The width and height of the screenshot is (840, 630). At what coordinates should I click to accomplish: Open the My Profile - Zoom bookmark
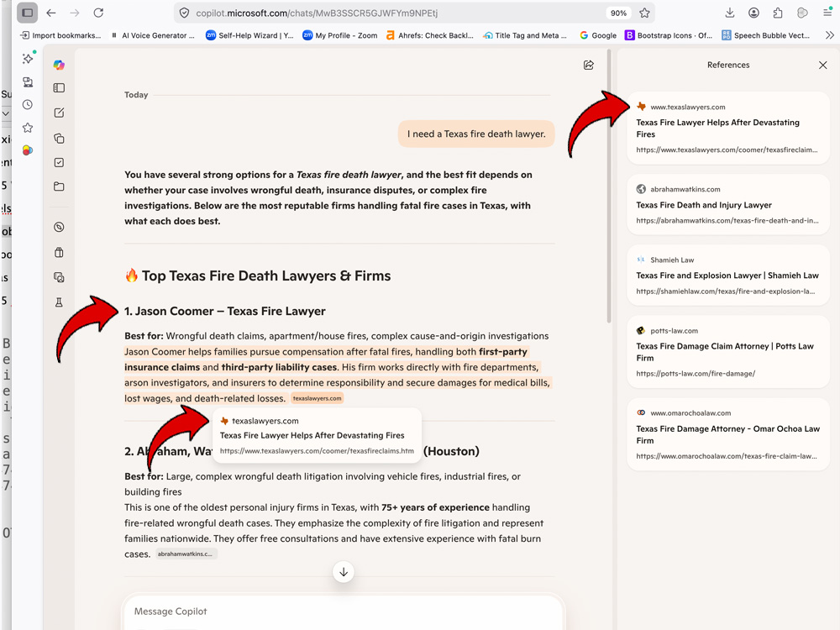tap(340, 35)
